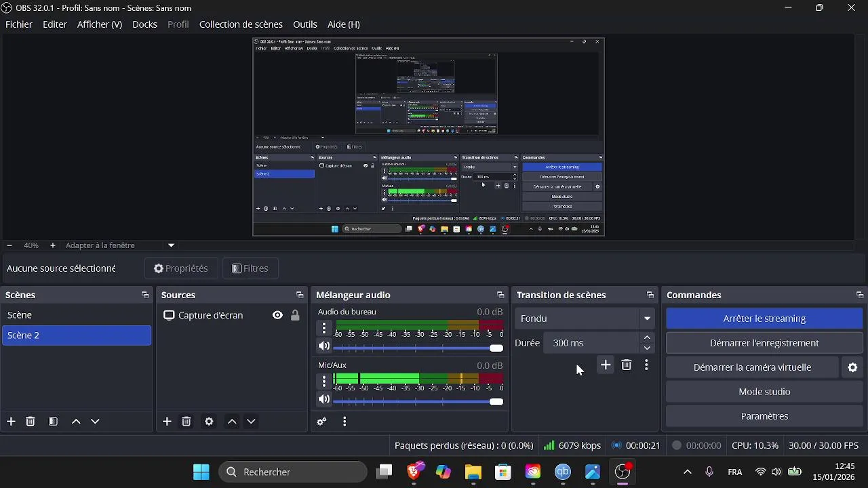Open audio mixer options three-dot menu
Image resolution: width=868 pixels, height=488 pixels.
[x=344, y=422]
